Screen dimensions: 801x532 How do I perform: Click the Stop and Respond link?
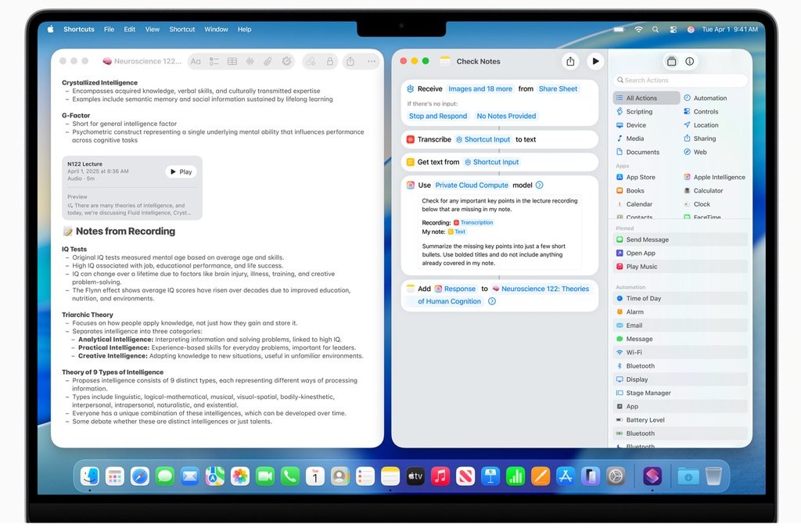pyautogui.click(x=438, y=116)
